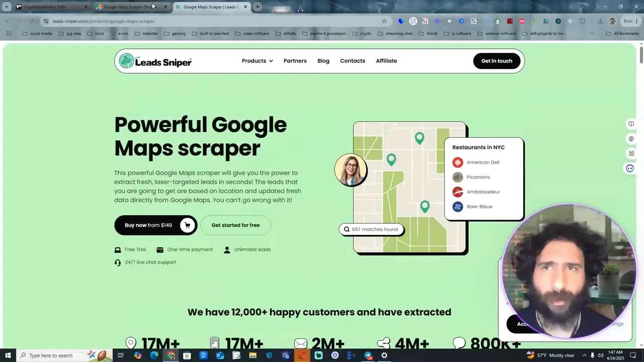Open the Settings gear in taskbar

pyautogui.click(x=384, y=355)
